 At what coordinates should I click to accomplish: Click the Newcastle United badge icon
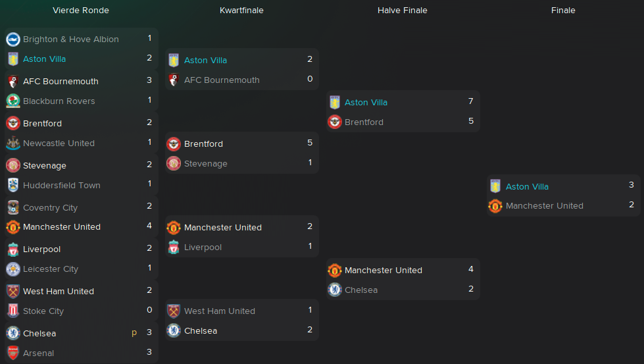(x=13, y=143)
